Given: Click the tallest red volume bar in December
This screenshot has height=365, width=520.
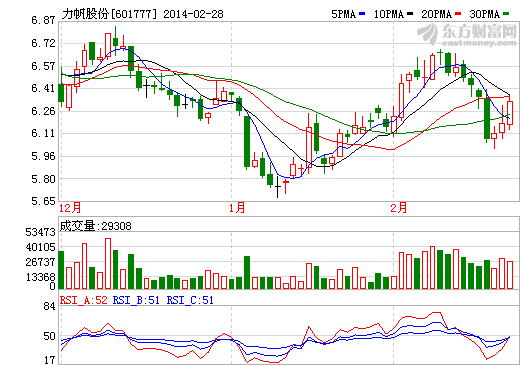Looking at the screenshot, I should 108,263.
